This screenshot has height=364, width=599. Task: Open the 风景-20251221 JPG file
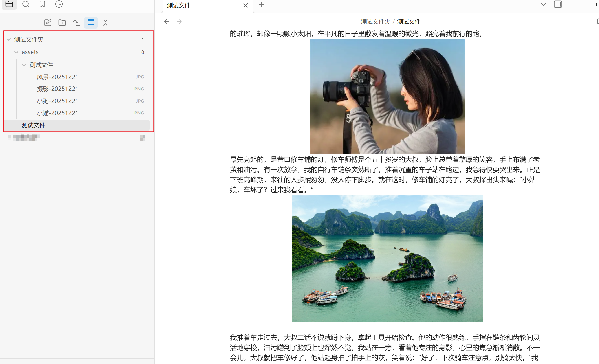(x=58, y=77)
